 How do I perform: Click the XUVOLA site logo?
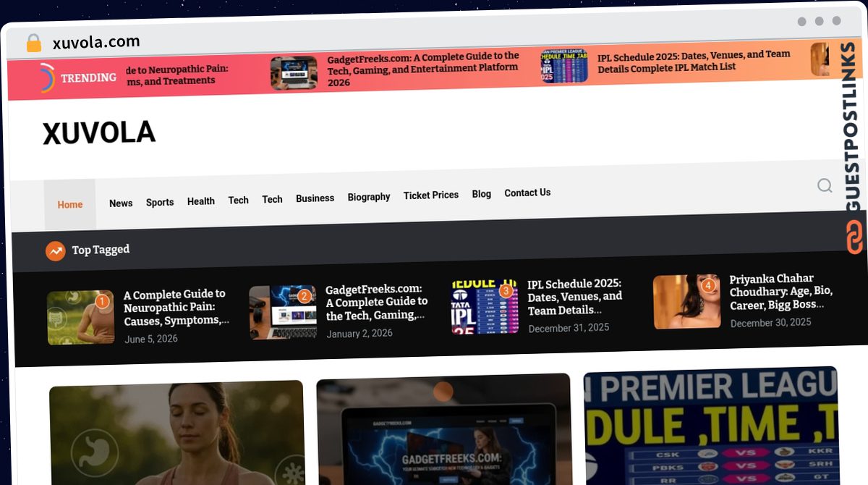pyautogui.click(x=99, y=133)
